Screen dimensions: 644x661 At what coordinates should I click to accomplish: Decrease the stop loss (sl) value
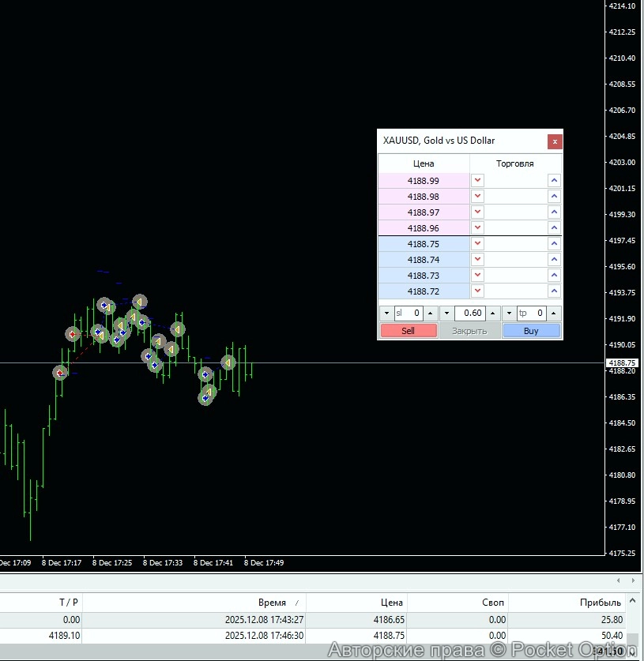point(386,313)
